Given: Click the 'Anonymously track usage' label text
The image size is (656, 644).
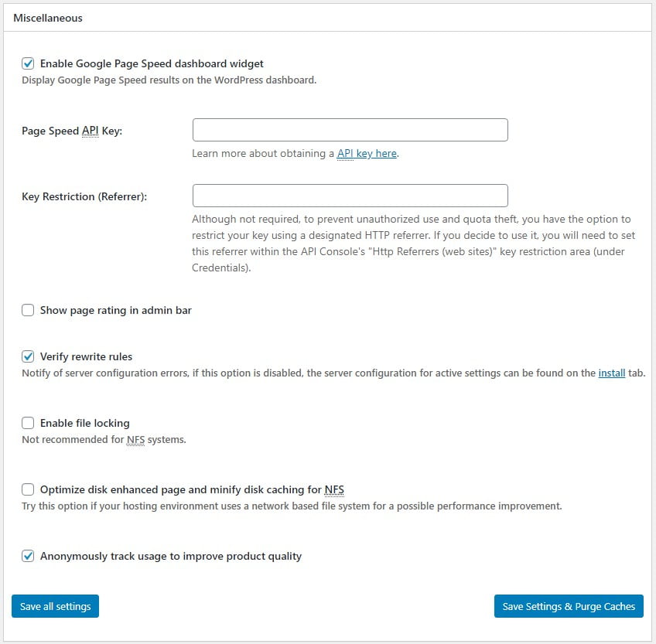Looking at the screenshot, I should 170,556.
